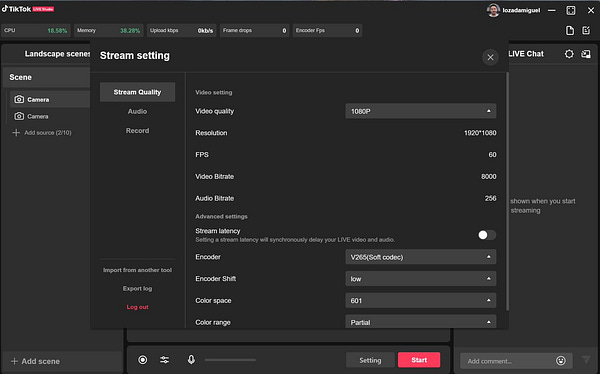This screenshot has width=600, height=374.
Task: Expand the Encoder V265 dropdown
Action: (421, 257)
